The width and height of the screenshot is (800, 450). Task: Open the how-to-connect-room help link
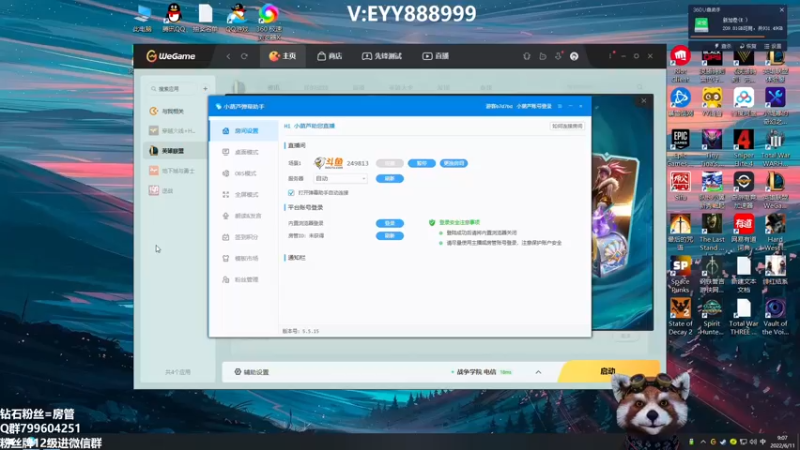567,126
